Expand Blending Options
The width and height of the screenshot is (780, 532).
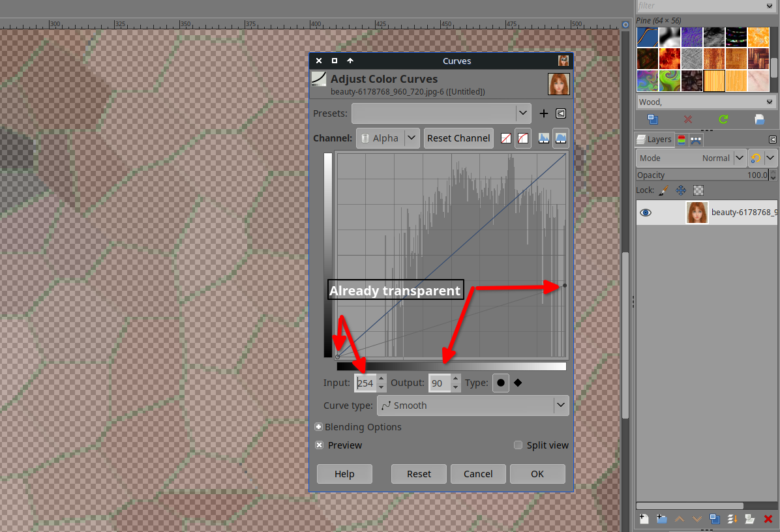click(319, 427)
